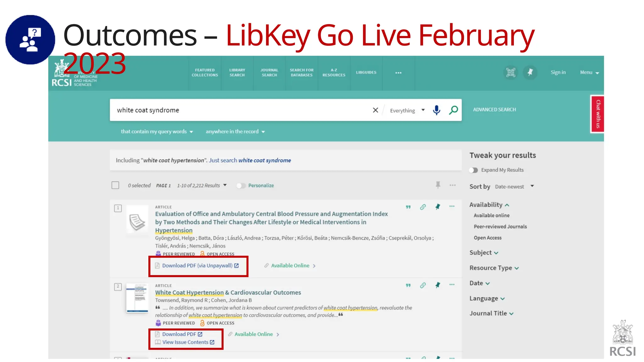Viewport: 644px width, 362px height.
Task: Copy permalink of first article result
Action: click(423, 207)
